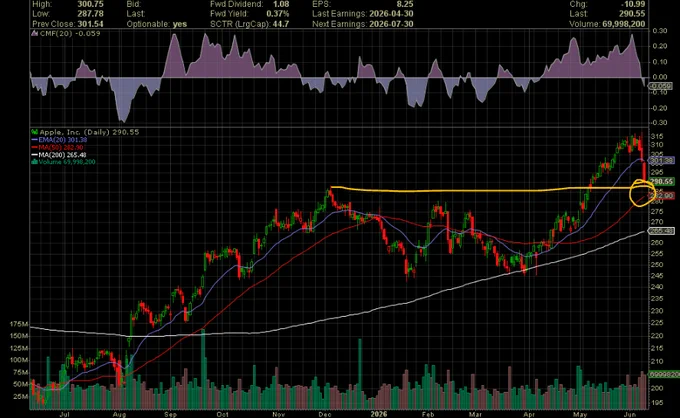
Task: Click the 315 price axis label
Action: [x=656, y=137]
